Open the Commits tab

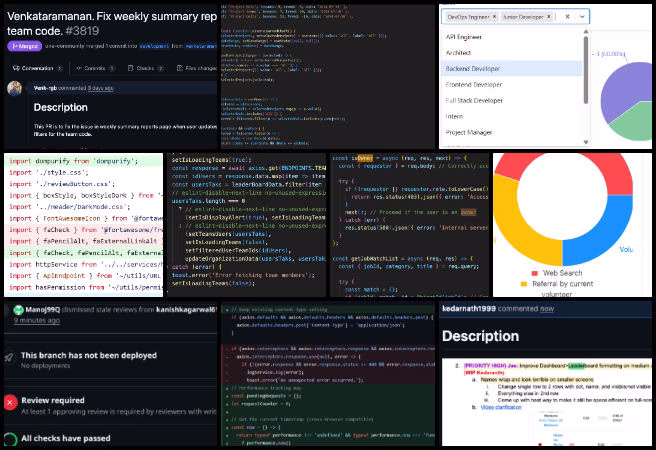[95, 68]
